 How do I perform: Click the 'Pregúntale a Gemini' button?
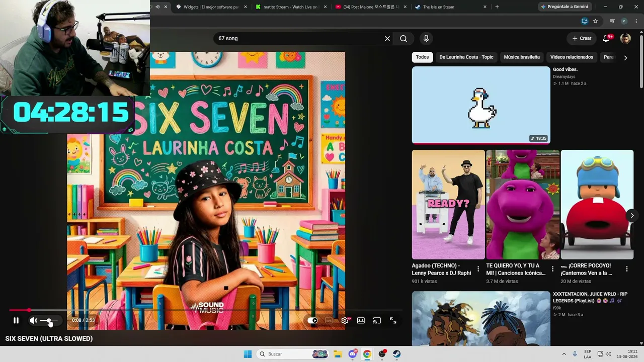[565, 7]
